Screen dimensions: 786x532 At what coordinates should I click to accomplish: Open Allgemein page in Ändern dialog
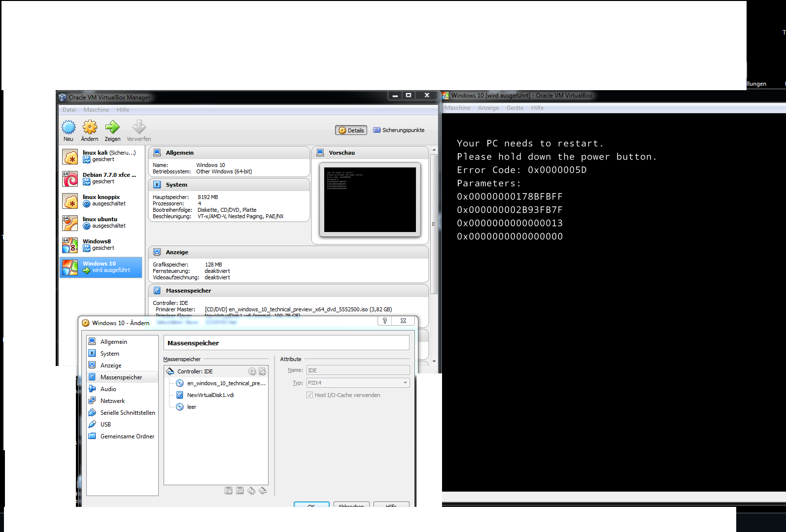click(122, 342)
